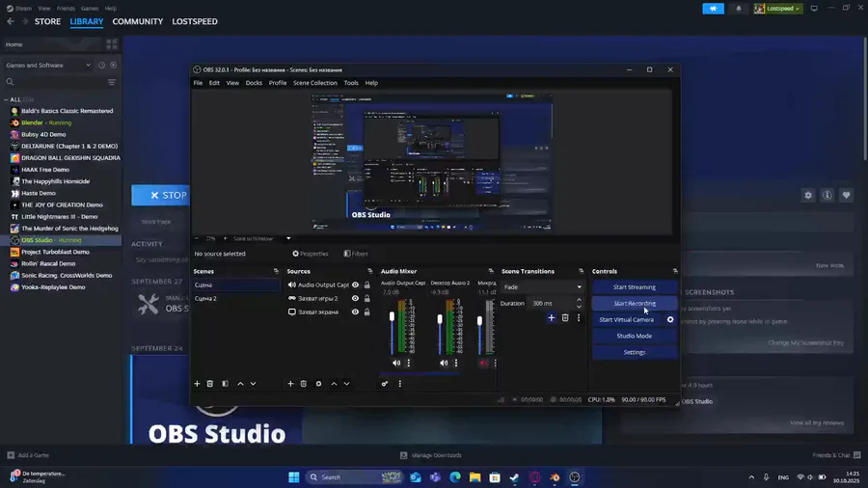This screenshot has width=868, height=488.
Task: Click Start Virtual Camera button
Action: coord(626,319)
